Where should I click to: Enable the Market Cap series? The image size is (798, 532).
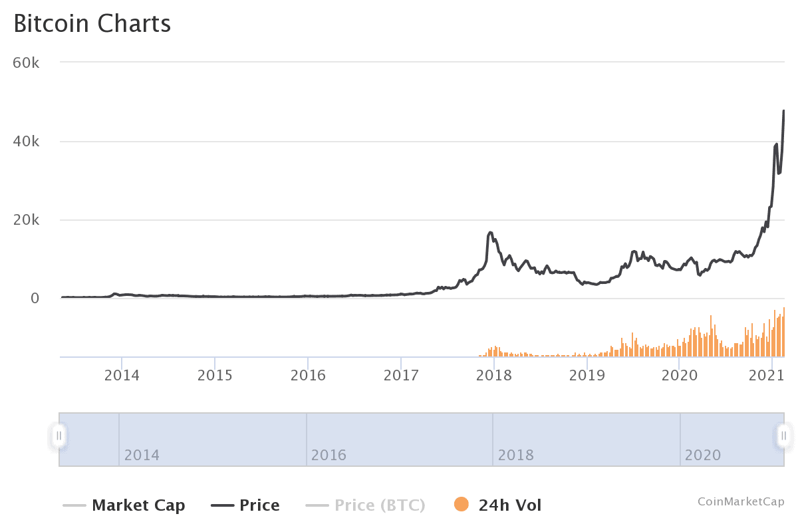point(140,505)
